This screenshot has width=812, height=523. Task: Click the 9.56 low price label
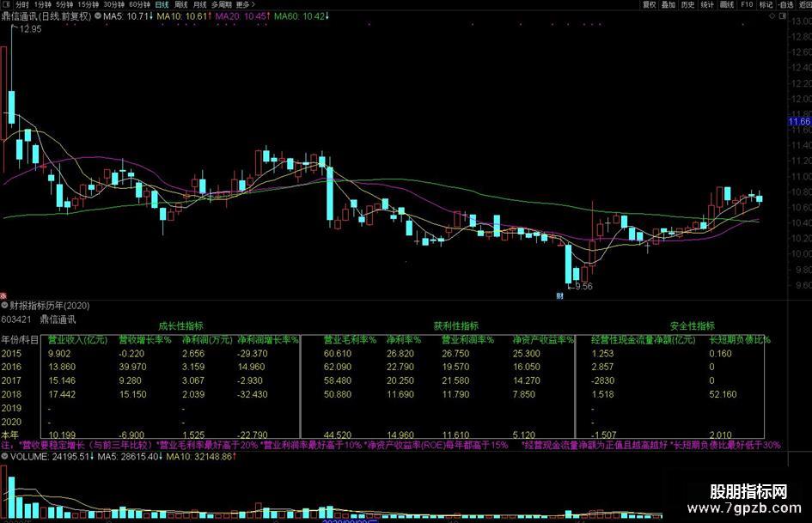coord(583,286)
